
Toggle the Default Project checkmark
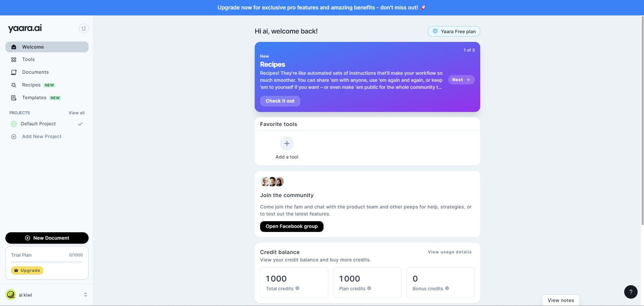tap(80, 124)
